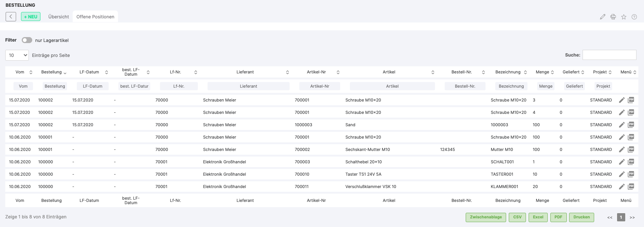Click the star favorite icon

pyautogui.click(x=624, y=17)
